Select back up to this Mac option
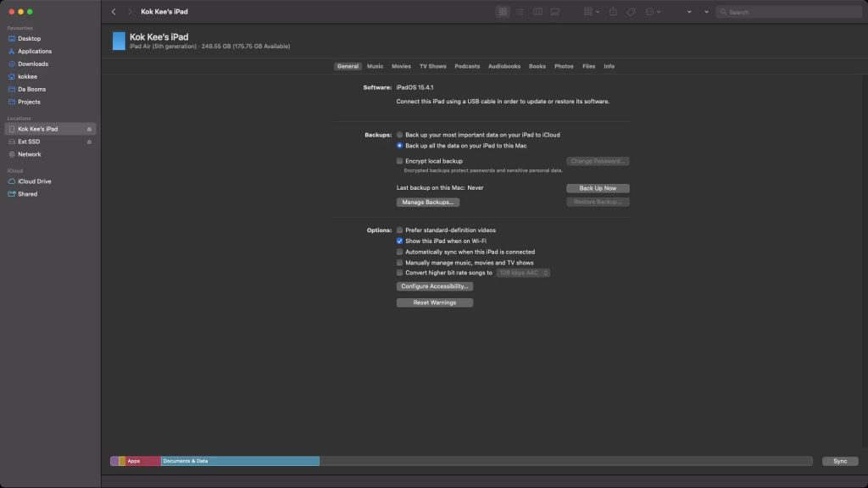This screenshot has height=488, width=868. tap(400, 146)
